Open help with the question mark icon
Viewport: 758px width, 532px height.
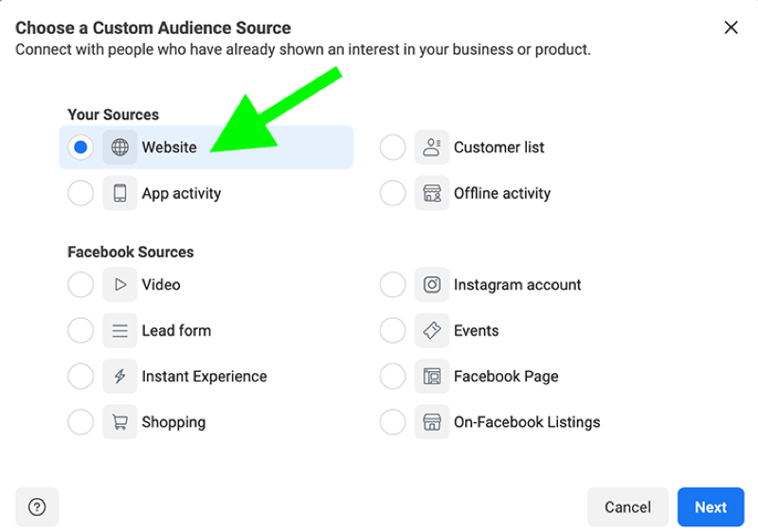click(37, 506)
